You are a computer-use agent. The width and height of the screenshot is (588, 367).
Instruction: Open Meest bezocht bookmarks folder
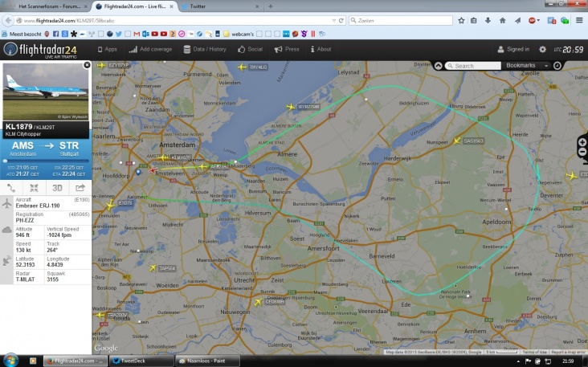(x=22, y=34)
